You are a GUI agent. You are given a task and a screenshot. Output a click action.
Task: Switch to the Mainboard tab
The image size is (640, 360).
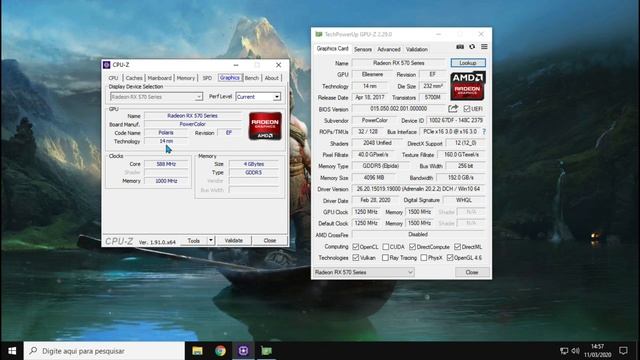point(160,78)
